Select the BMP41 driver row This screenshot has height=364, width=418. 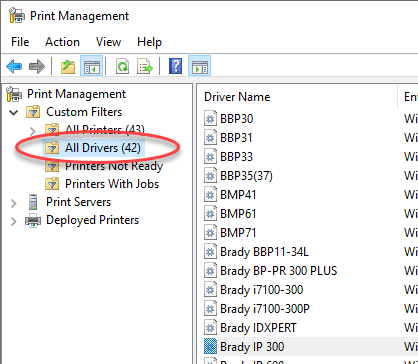pyautogui.click(x=238, y=195)
